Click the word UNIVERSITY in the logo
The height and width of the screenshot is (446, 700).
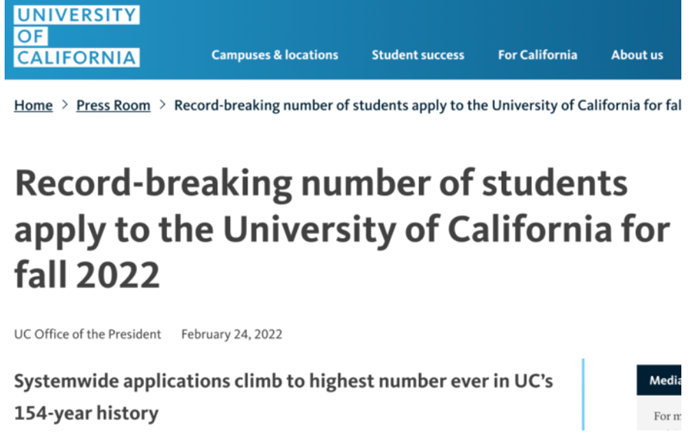click(x=77, y=15)
